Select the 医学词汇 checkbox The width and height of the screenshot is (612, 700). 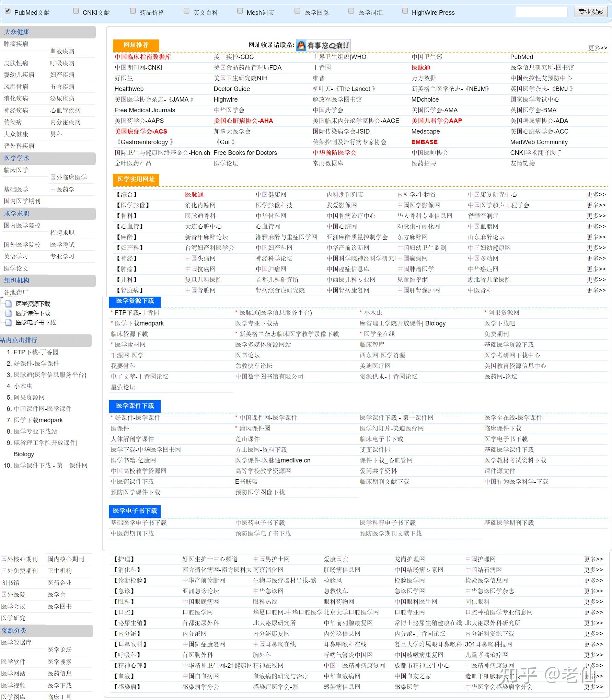(351, 11)
